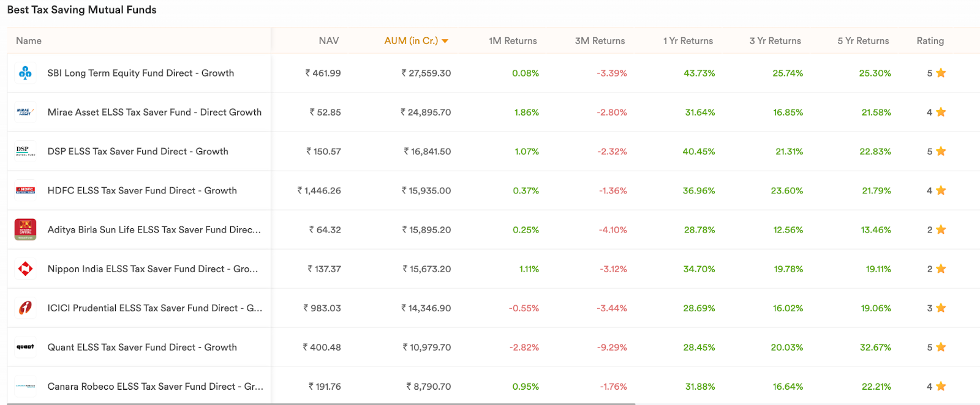Click the Nippon India fund logo
Viewport: 980px width, 405px height.
[x=25, y=269]
